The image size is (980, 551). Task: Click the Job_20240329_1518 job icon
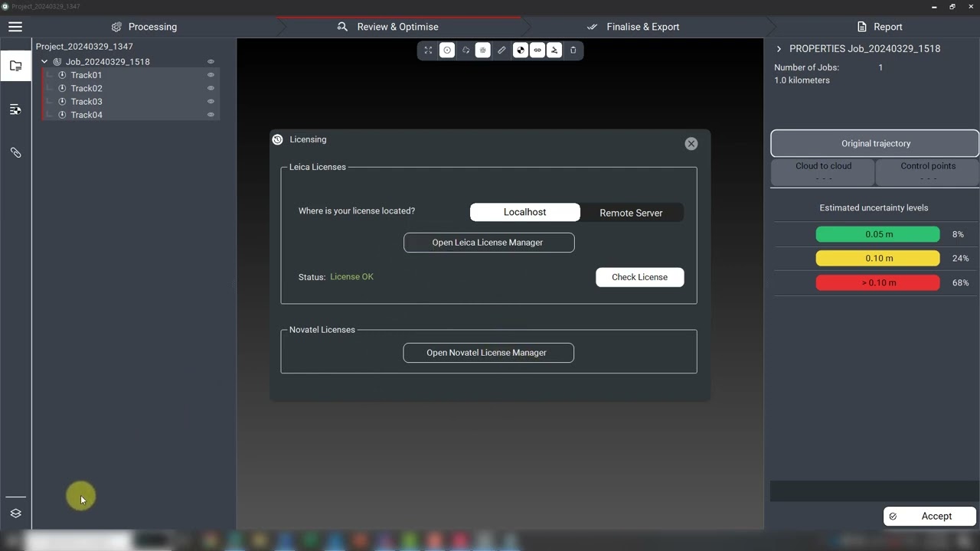pyautogui.click(x=57, y=62)
